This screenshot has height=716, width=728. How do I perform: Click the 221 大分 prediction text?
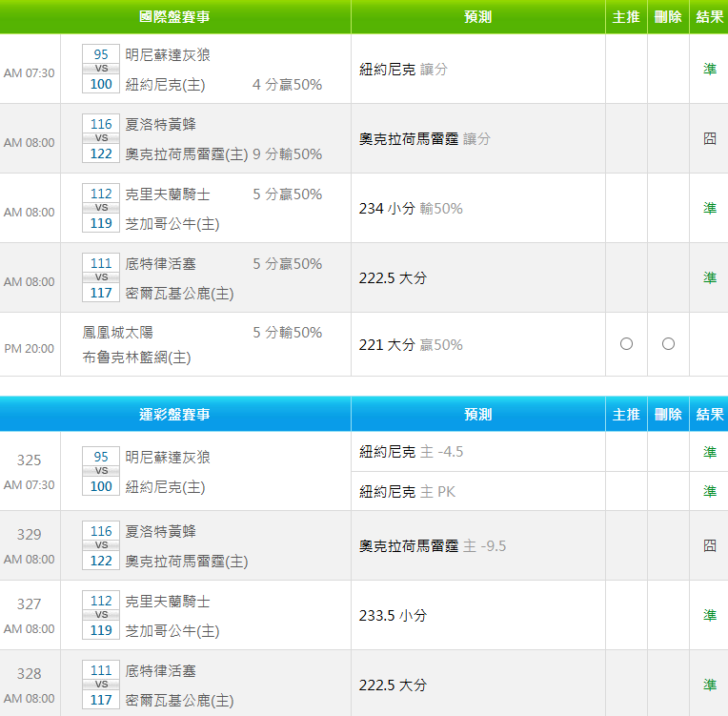386,345
